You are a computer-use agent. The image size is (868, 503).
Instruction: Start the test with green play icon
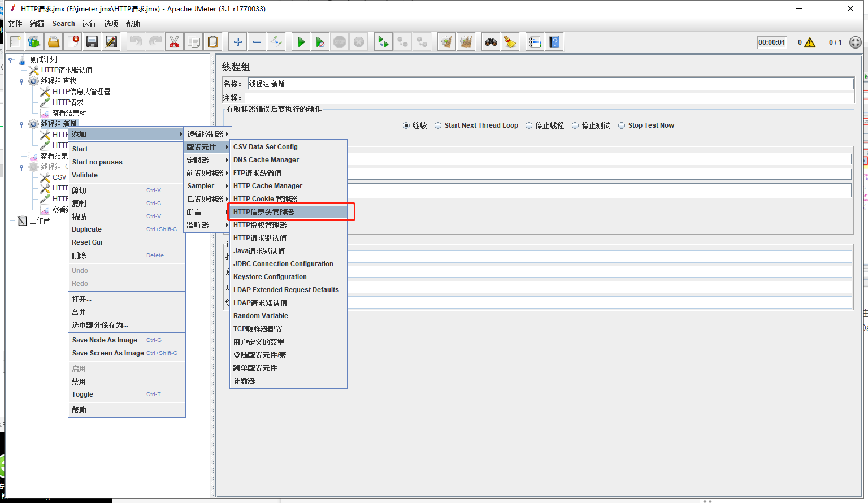tap(301, 42)
